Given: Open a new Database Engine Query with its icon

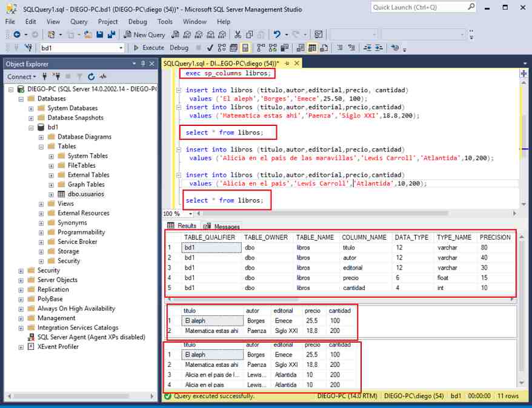Looking at the screenshot, I should tap(175, 35).
